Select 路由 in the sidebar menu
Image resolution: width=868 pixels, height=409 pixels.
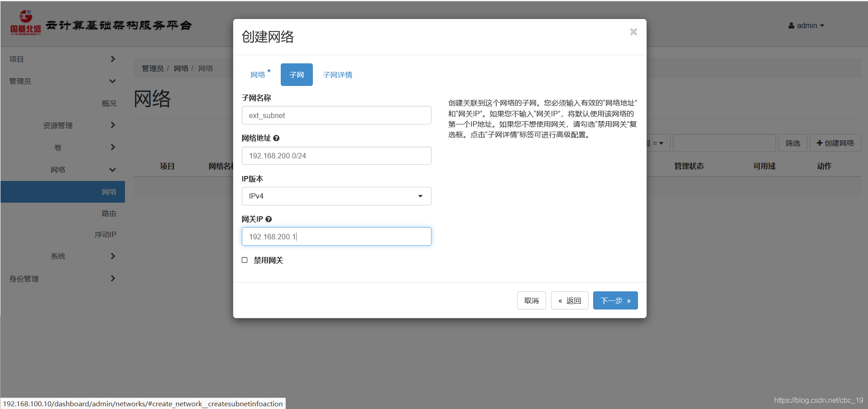pos(109,213)
